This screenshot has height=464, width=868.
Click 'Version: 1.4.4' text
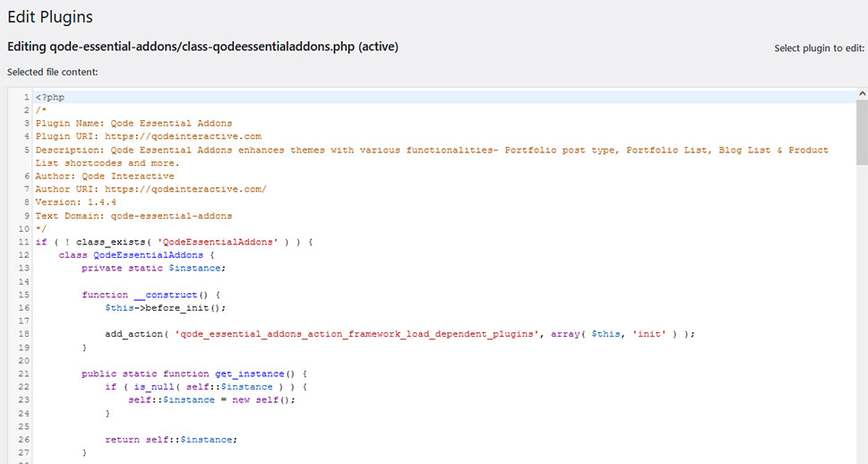76,202
